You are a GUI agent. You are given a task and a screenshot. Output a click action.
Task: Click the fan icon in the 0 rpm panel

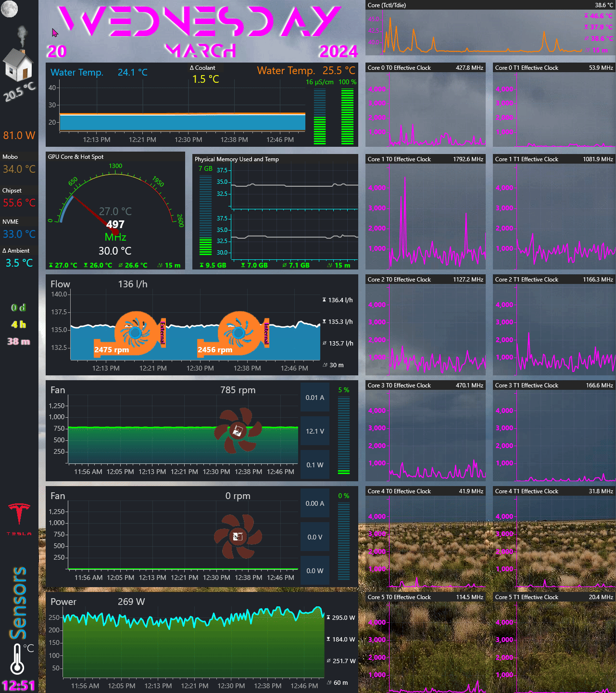tap(238, 537)
